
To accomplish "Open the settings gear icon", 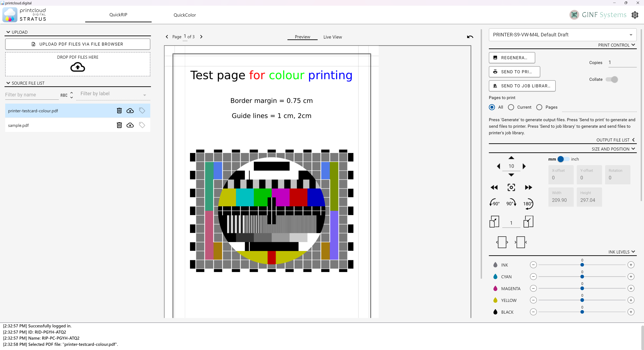I will click(x=634, y=15).
